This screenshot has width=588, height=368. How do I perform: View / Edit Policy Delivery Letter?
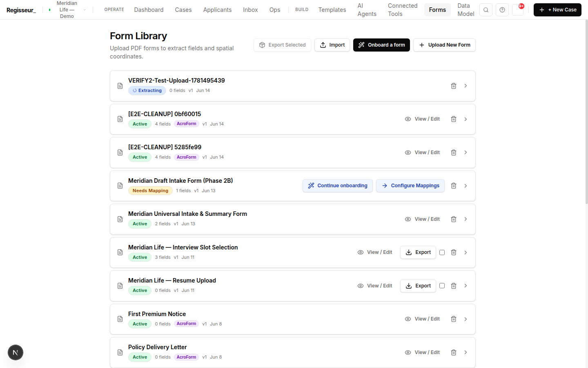[x=422, y=352]
